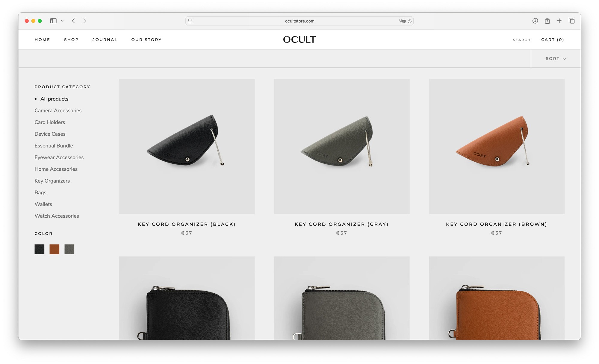This screenshot has height=364, width=599.
Task: Click the forward navigation arrow
Action: point(85,21)
